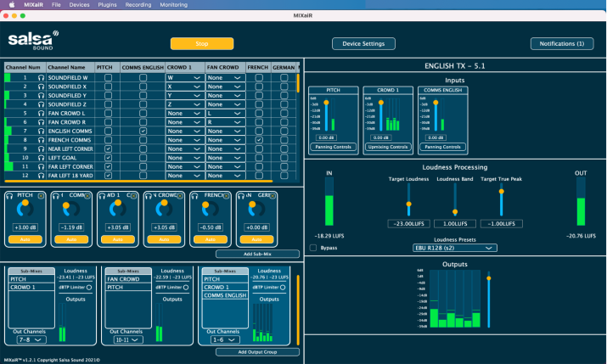Solo SOUNDFIELD W channel via headphone icon
The height and width of the screenshot is (364, 607).
41,78
